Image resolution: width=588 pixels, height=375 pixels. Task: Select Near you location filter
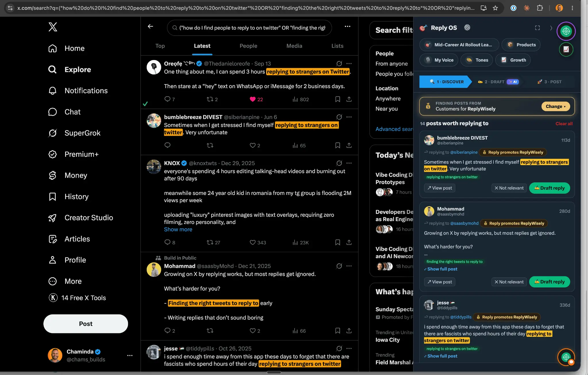click(387, 109)
